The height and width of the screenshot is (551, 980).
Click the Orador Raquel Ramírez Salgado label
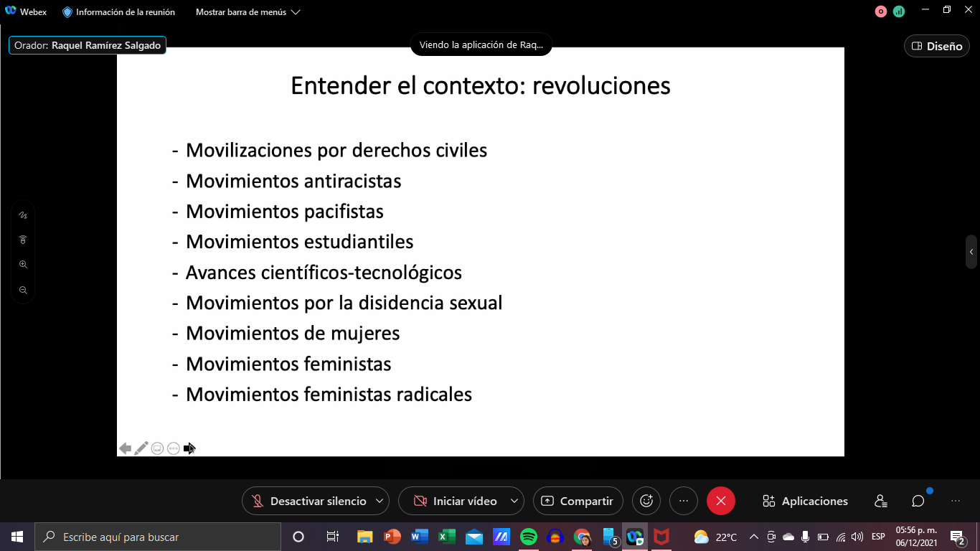[88, 45]
